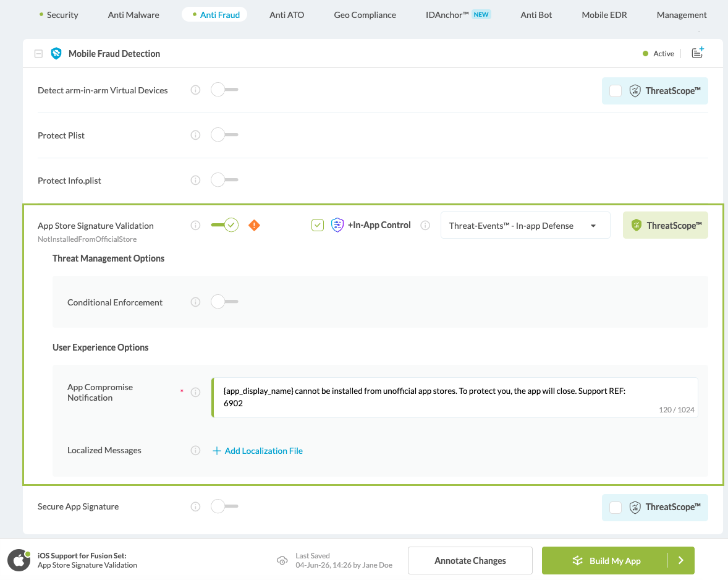Screen dimensions: 728x580
Task: Click the green ThreatScope button for Signature Validation
Action: [x=665, y=225]
